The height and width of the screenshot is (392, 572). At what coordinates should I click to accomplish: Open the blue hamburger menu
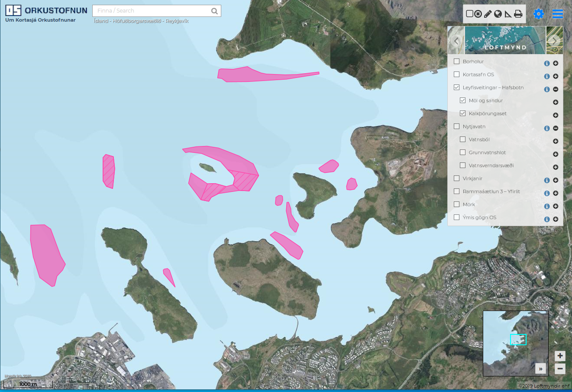coord(558,14)
